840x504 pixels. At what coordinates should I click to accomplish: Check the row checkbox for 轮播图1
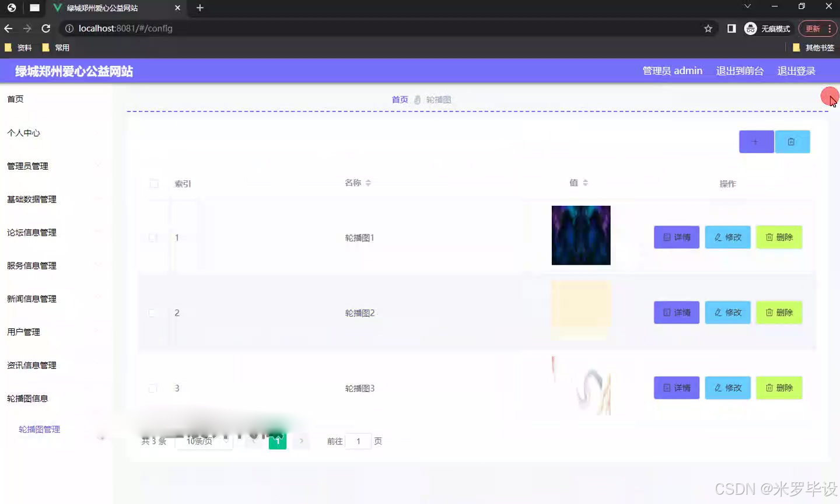click(153, 237)
